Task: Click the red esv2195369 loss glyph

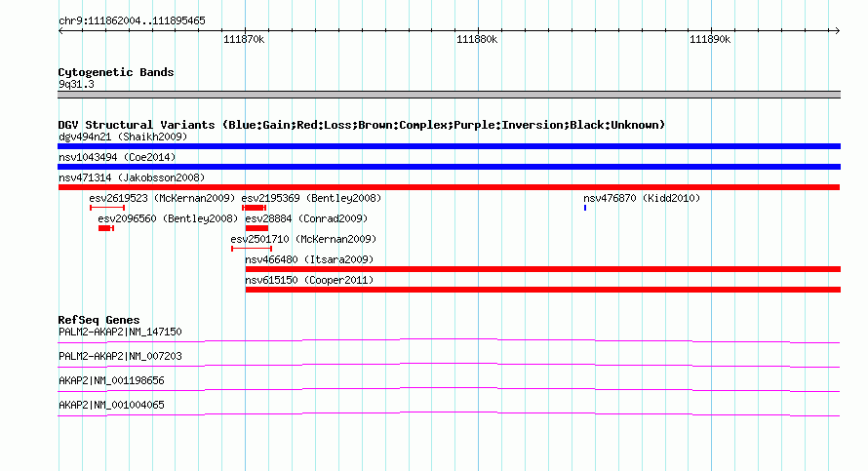Action: (255, 208)
